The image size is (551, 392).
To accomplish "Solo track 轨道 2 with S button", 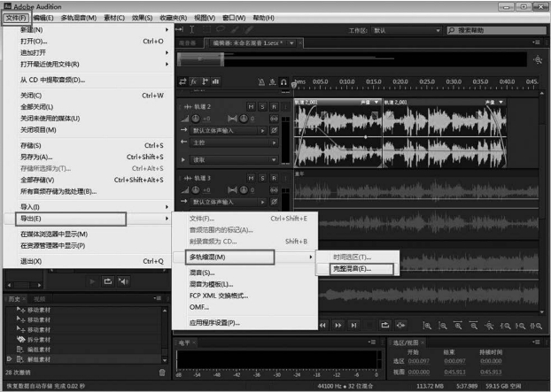I will pos(263,107).
